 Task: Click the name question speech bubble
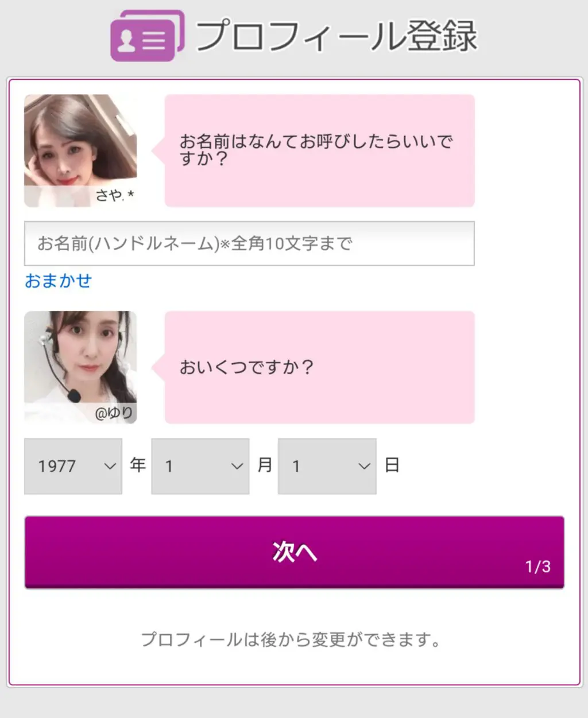click(x=319, y=150)
